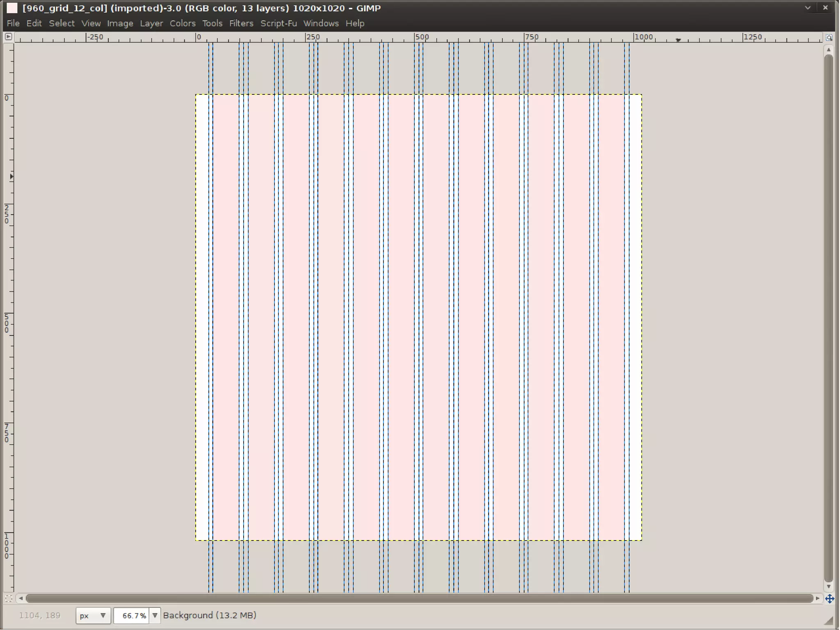The height and width of the screenshot is (630, 840).
Task: Click GIMP window icon in title bar
Action: (12, 8)
